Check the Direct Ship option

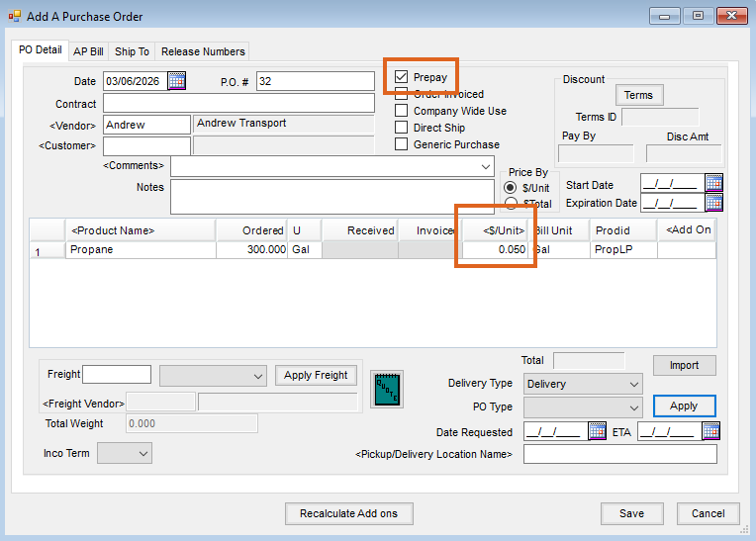[x=401, y=128]
